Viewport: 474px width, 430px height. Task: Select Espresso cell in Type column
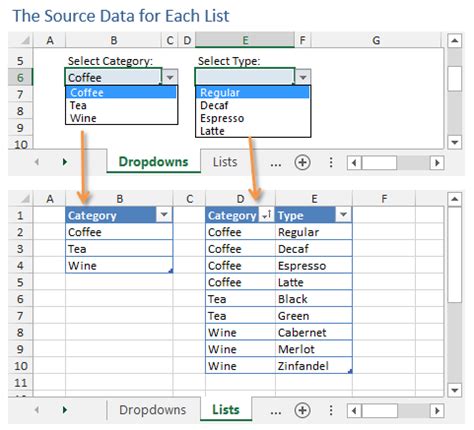314,266
